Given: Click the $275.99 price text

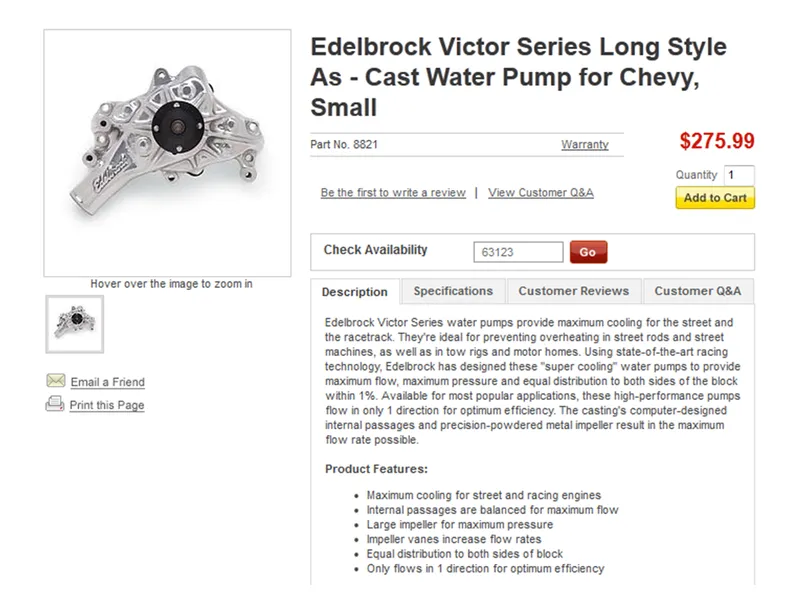Looking at the screenshot, I should 716,142.
